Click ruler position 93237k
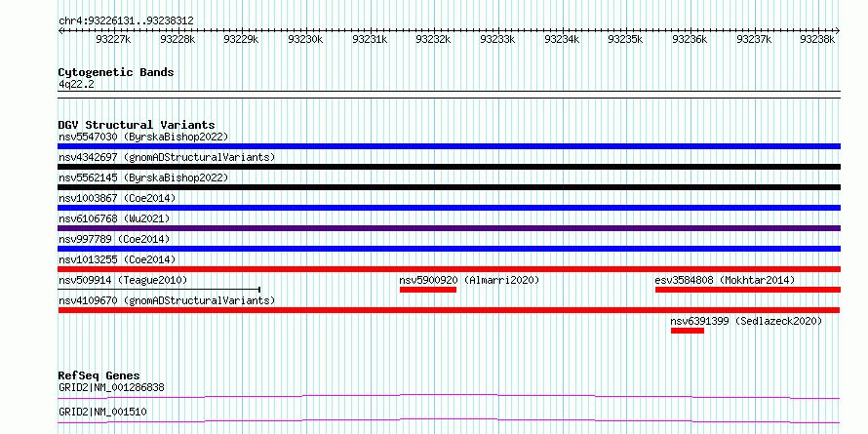 (x=754, y=39)
